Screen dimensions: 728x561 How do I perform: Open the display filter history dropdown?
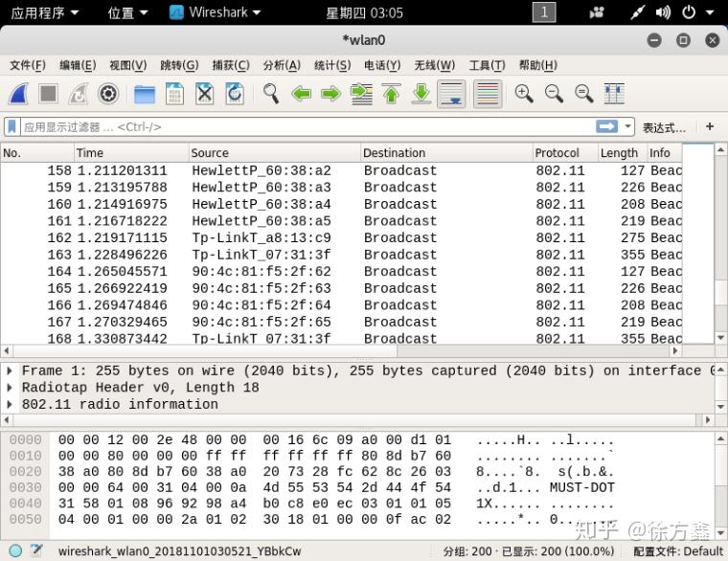[x=627, y=126]
